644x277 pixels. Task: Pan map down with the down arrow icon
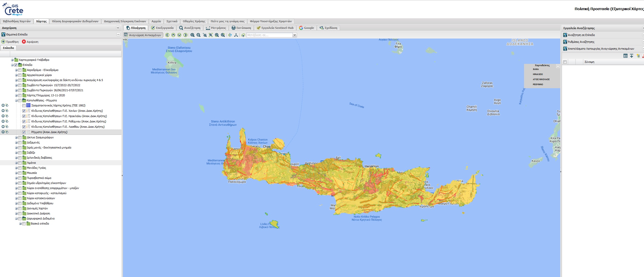[179, 35]
